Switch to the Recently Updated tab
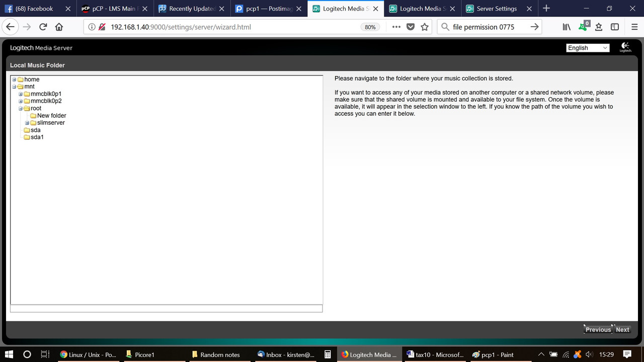Viewport: 644px width, 362px height. (x=192, y=9)
